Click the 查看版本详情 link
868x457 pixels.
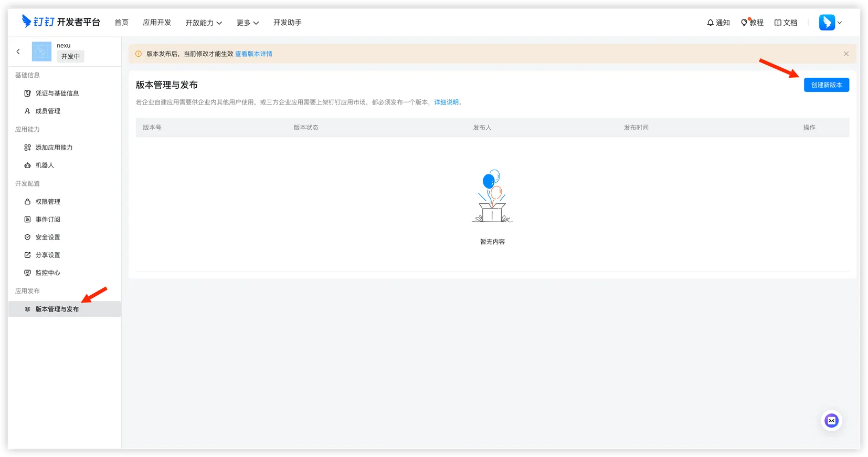[x=253, y=54]
